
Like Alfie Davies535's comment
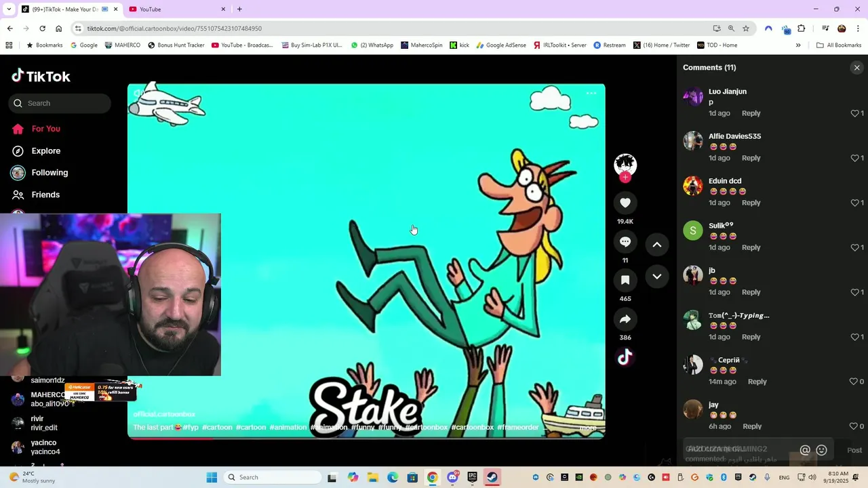click(x=854, y=158)
